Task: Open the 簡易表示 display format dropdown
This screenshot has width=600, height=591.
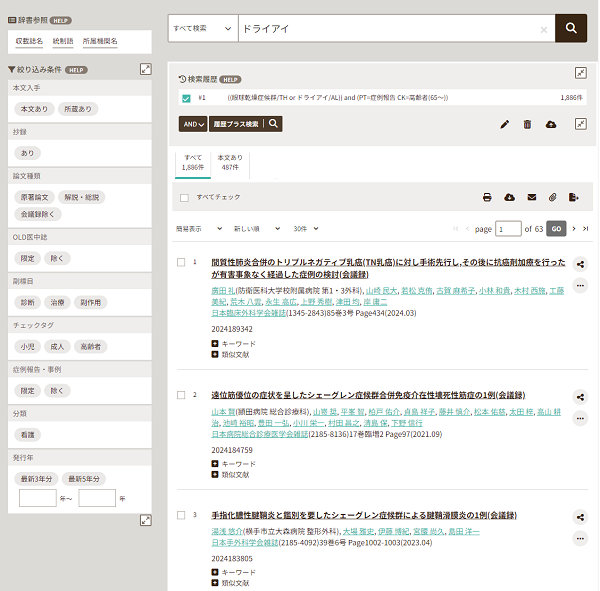Action: point(199,229)
